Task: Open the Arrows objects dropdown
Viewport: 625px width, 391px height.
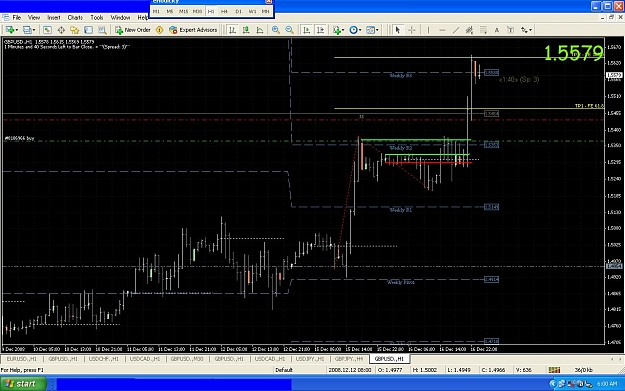Action: tap(526, 30)
